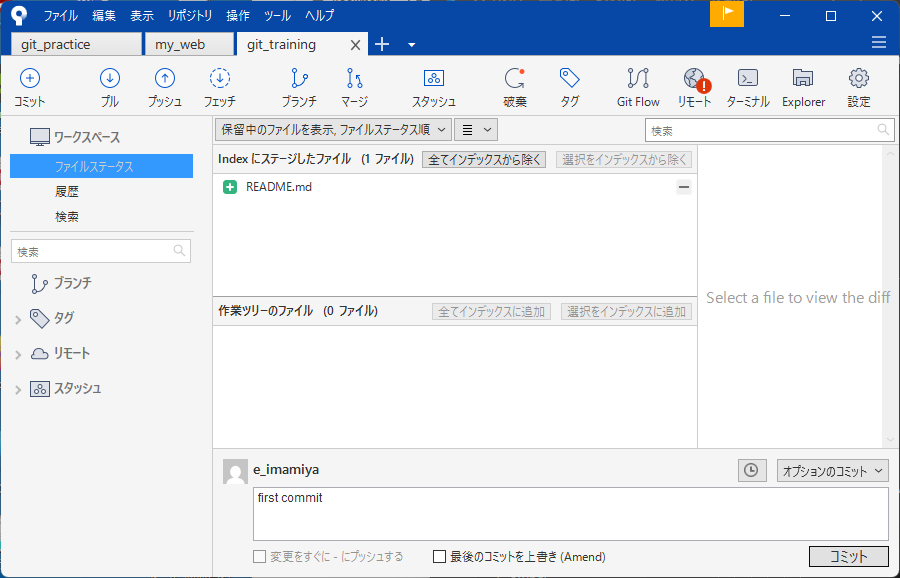This screenshot has height=578, width=900.
Task: Expand the Tags (タグ) sidebar section
Action: tap(18, 319)
